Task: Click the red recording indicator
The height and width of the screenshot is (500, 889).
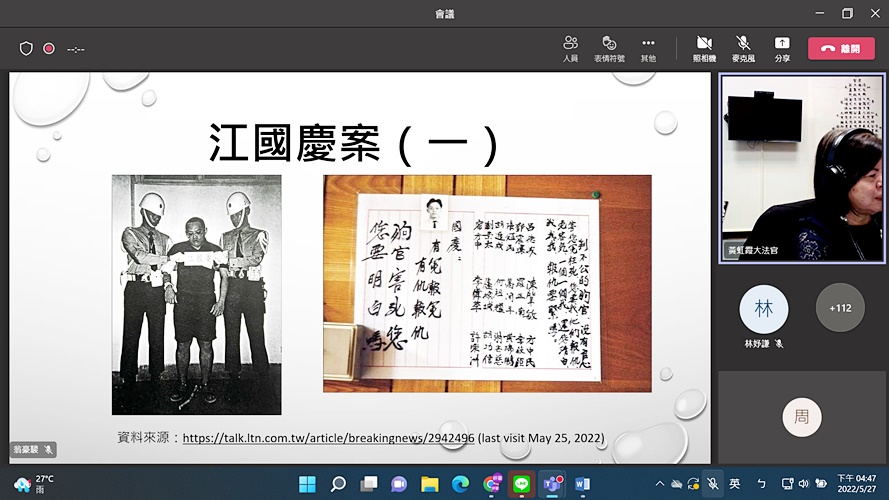Action: (49, 48)
